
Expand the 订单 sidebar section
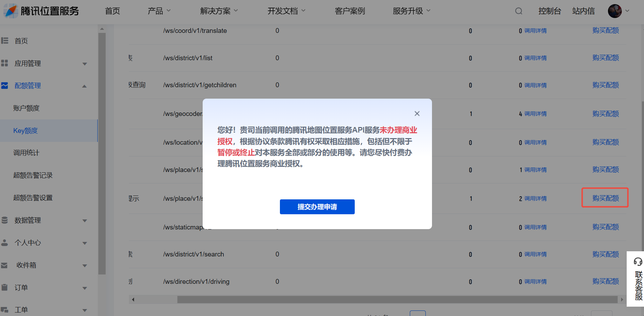85,288
